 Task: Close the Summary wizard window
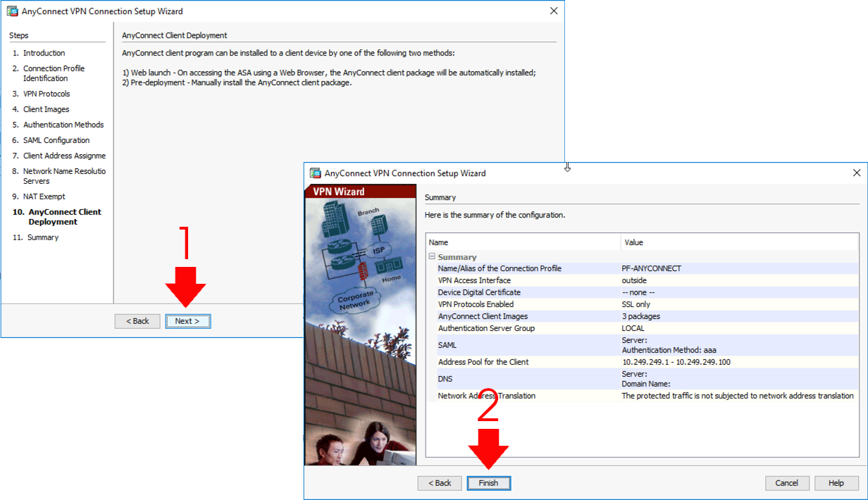point(857,173)
